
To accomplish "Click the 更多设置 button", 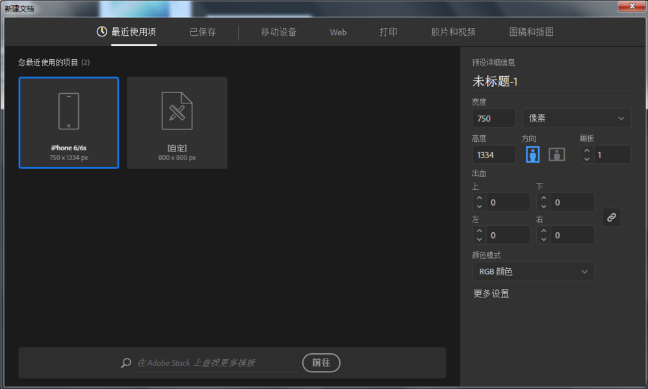I will (491, 294).
